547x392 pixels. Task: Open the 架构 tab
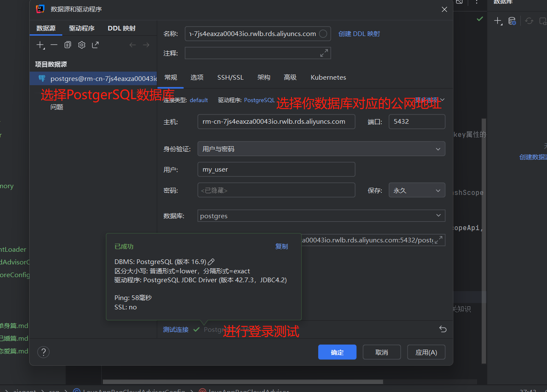(264, 78)
